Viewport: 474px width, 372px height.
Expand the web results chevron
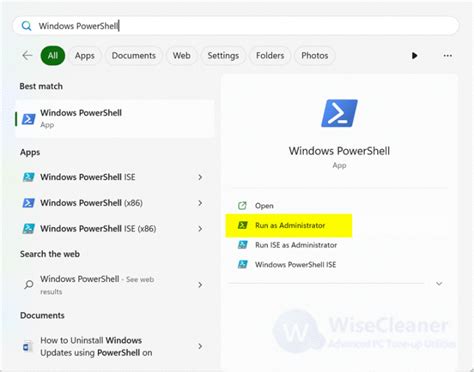(x=200, y=285)
